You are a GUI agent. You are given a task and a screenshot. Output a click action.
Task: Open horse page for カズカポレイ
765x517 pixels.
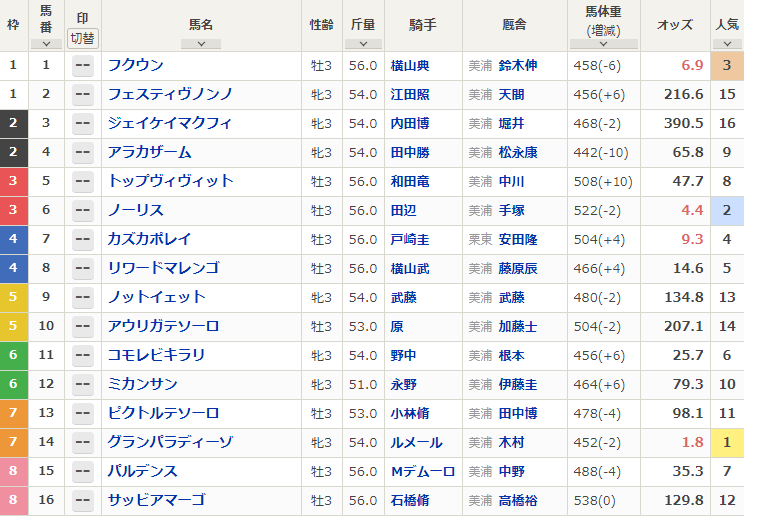(x=149, y=240)
